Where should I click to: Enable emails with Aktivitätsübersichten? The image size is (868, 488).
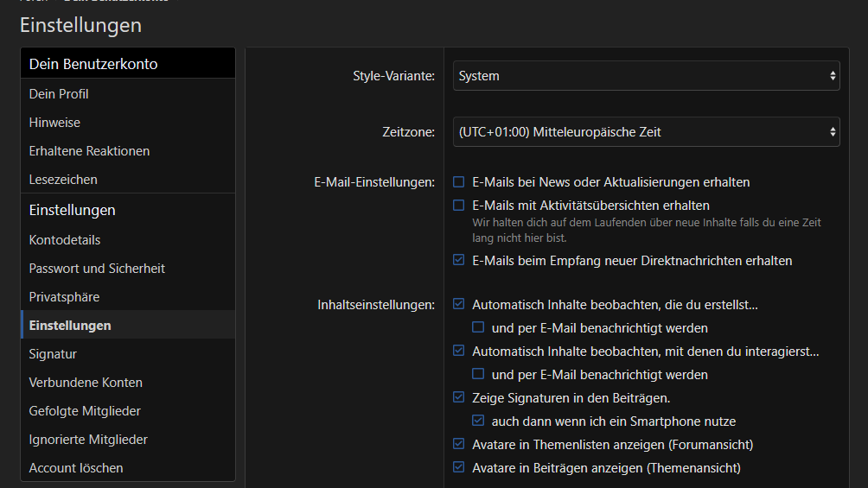click(x=459, y=206)
